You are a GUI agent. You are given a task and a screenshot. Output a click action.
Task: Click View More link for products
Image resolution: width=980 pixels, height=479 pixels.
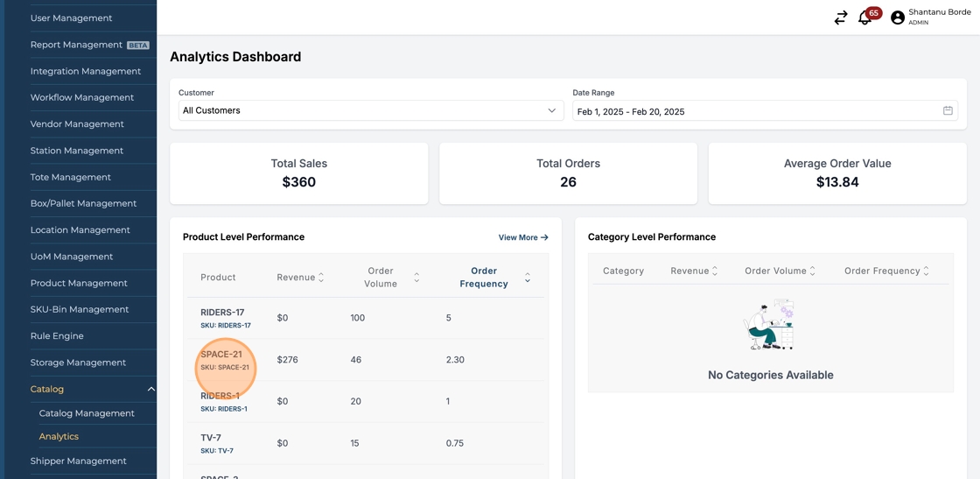[523, 237]
